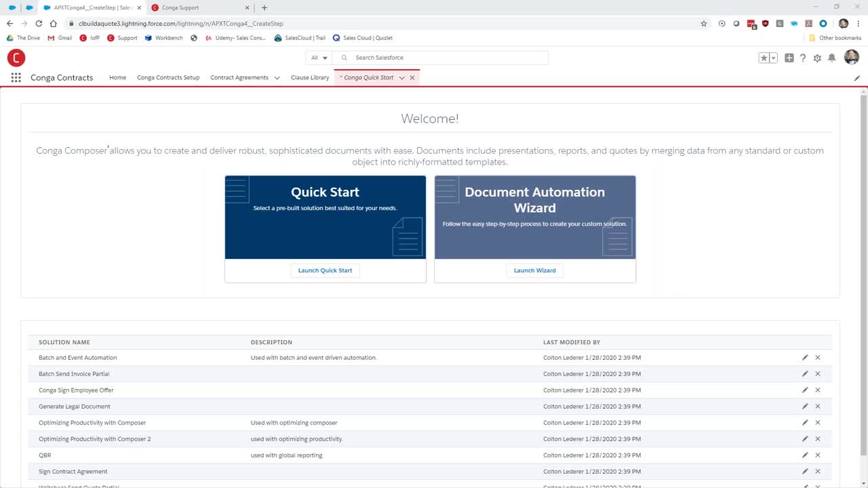
Task: Go to the Conga Contracts Setup tab
Action: tap(168, 77)
